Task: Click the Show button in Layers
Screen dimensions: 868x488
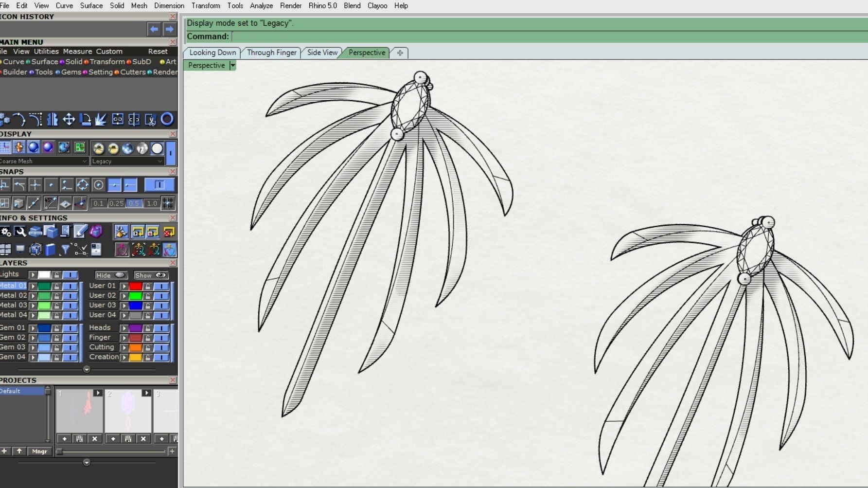Action: (151, 275)
